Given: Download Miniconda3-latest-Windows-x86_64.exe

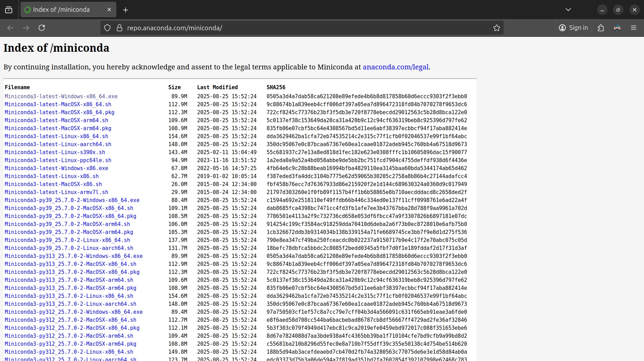Looking at the screenshot, I should click(61, 96).
